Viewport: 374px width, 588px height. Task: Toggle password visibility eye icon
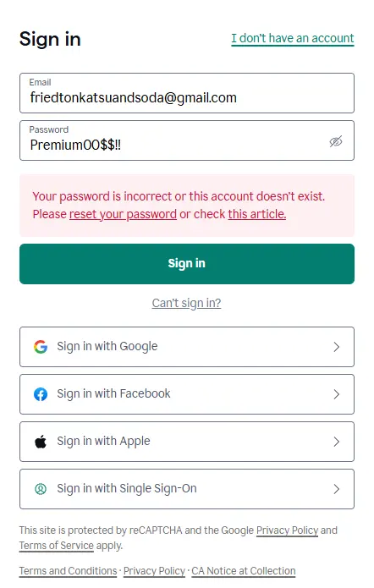tap(336, 141)
